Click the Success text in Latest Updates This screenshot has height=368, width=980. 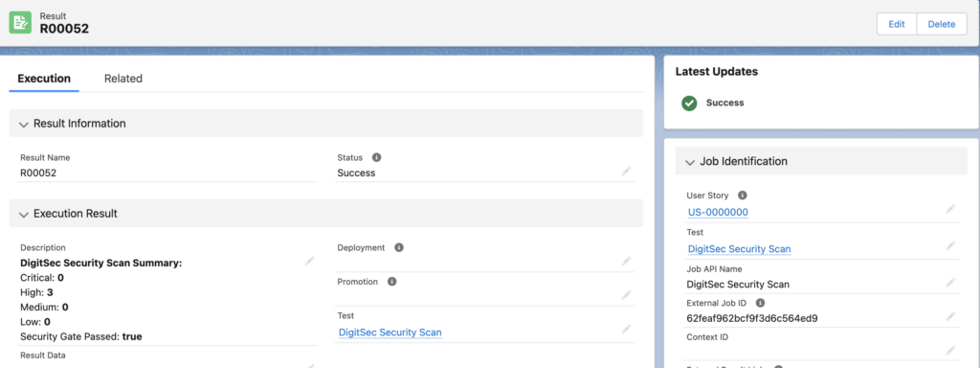tap(725, 103)
